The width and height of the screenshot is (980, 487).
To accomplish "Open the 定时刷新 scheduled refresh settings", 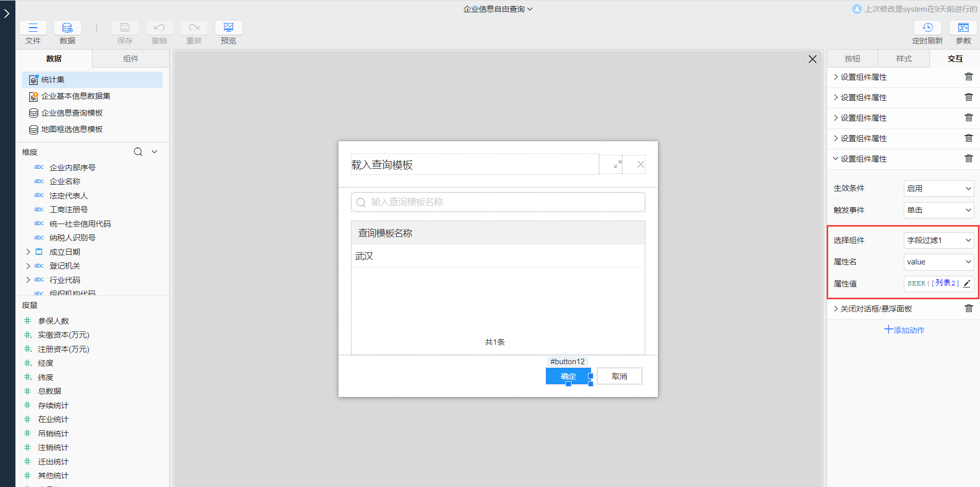I will [x=927, y=27].
